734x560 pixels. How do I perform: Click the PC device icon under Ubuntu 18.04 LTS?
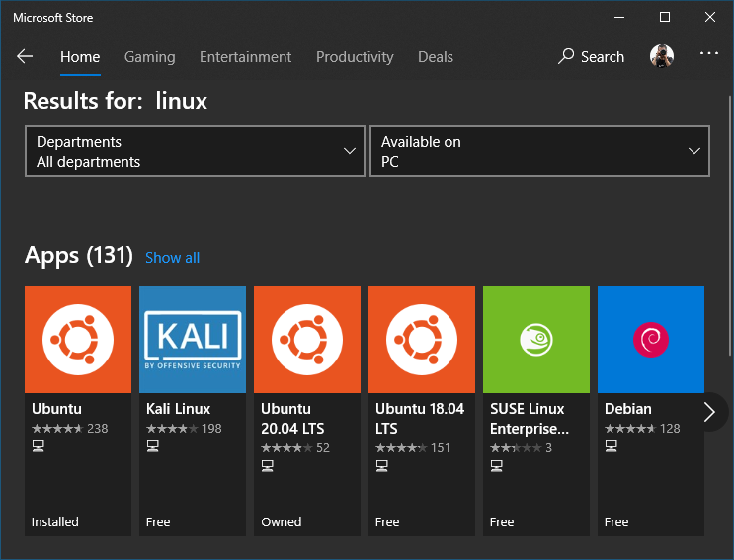(x=382, y=466)
